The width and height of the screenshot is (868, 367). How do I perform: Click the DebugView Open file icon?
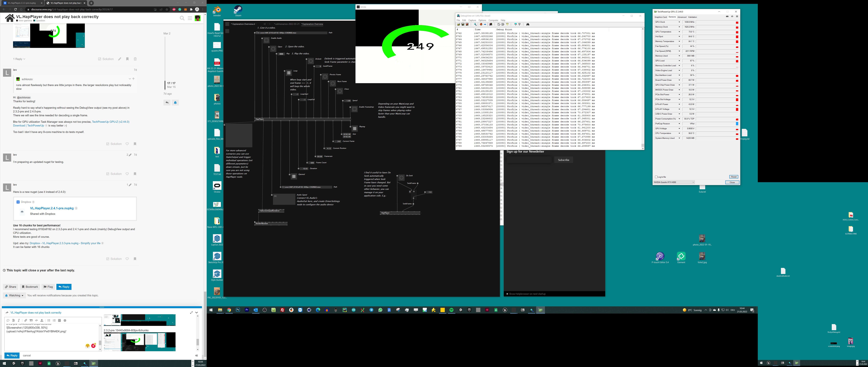point(459,24)
